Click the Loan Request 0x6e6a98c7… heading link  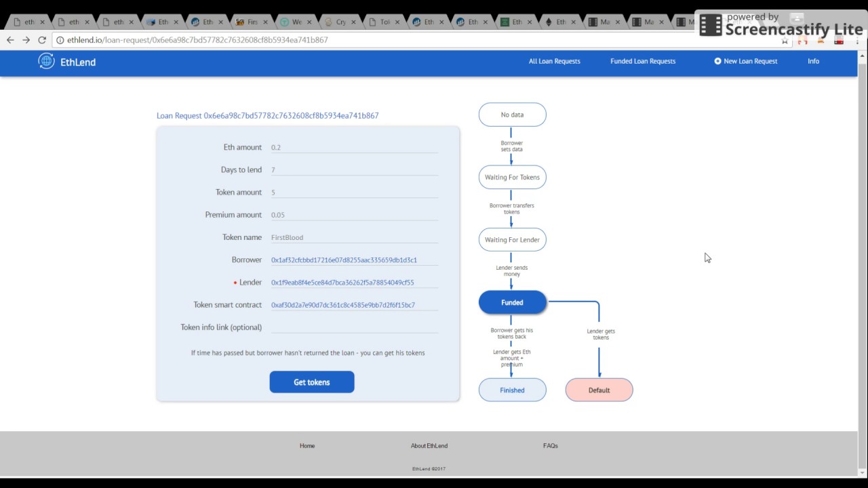[x=267, y=115]
